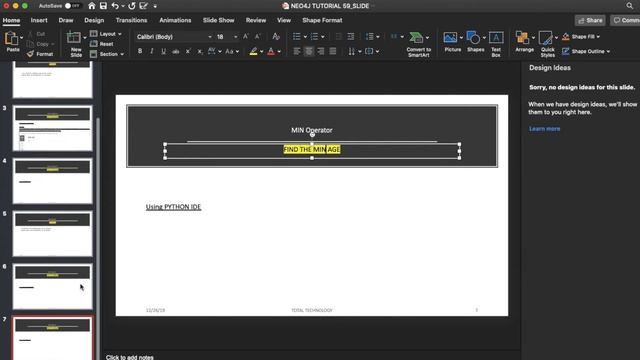Switch to the Animations tab
640x360 pixels.
coord(175,20)
